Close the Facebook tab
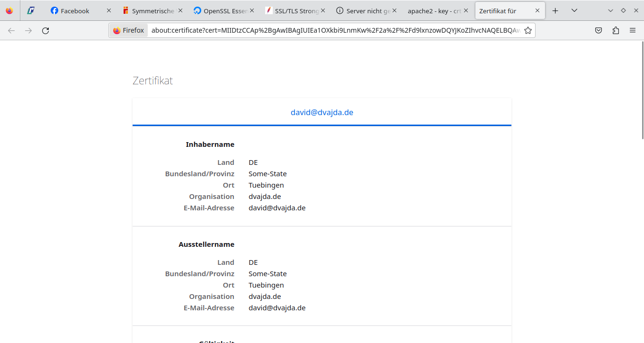The width and height of the screenshot is (644, 343). (x=109, y=10)
